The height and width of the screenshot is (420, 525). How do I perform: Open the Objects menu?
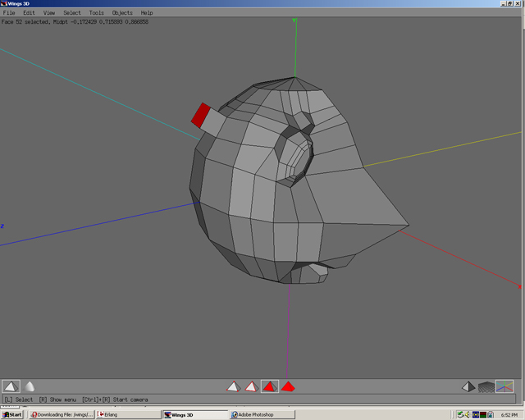click(x=122, y=13)
